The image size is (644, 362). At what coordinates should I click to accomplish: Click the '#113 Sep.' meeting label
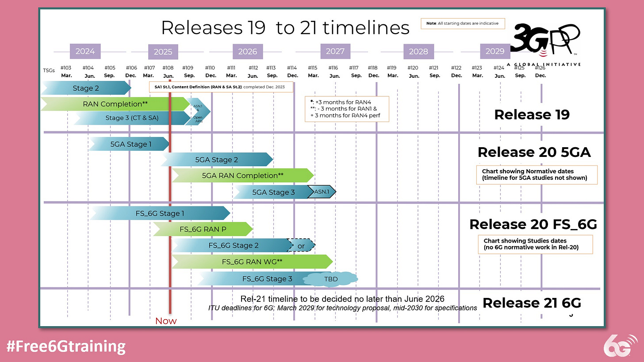272,72
